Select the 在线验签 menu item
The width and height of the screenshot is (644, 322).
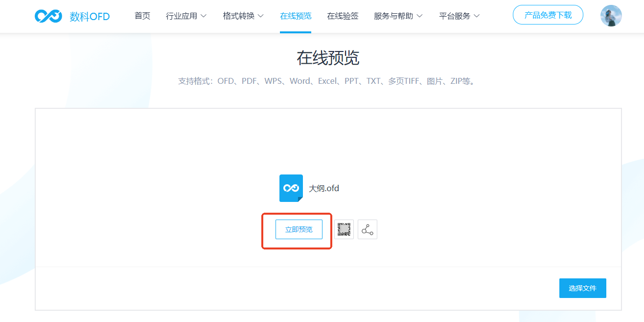tap(342, 15)
